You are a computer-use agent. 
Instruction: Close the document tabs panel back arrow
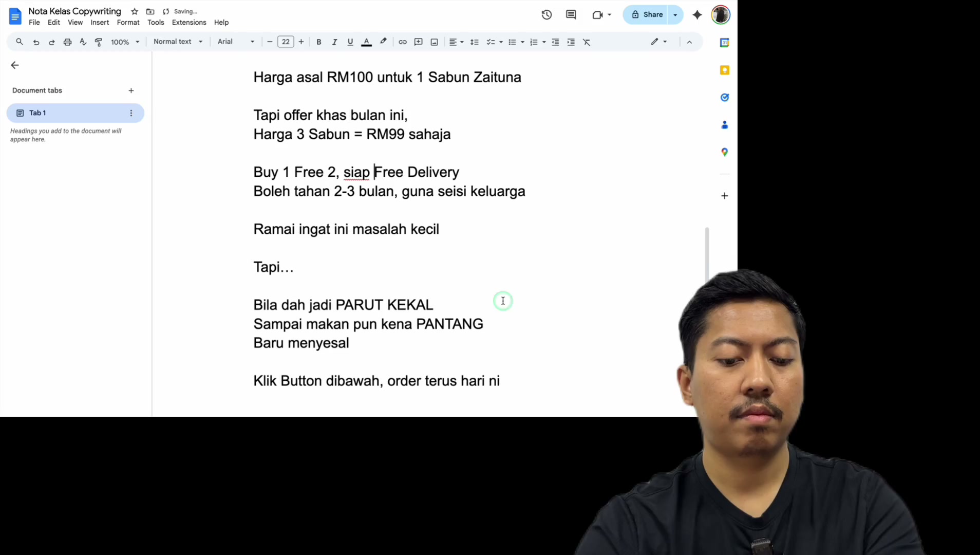point(15,65)
